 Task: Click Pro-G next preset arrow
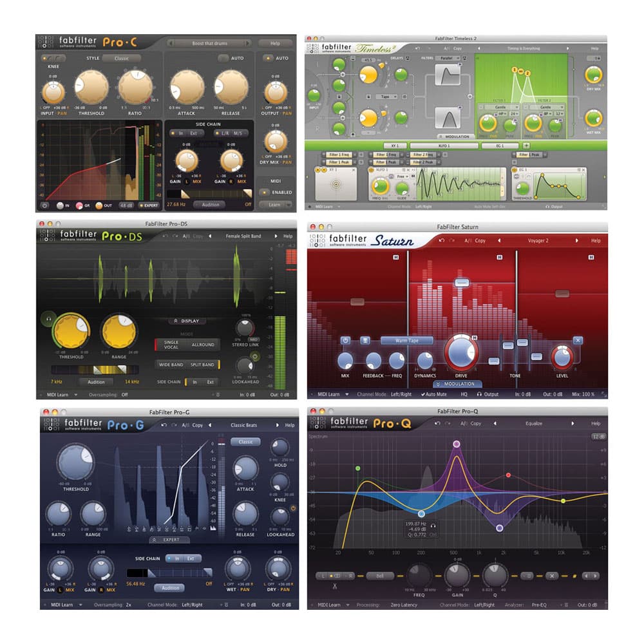coord(277,425)
